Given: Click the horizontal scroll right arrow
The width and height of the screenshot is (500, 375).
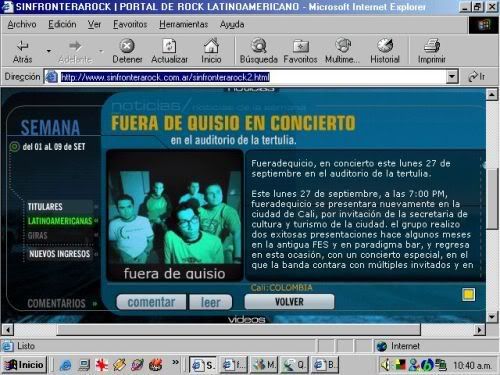Looking at the screenshot, I should coord(479,330).
